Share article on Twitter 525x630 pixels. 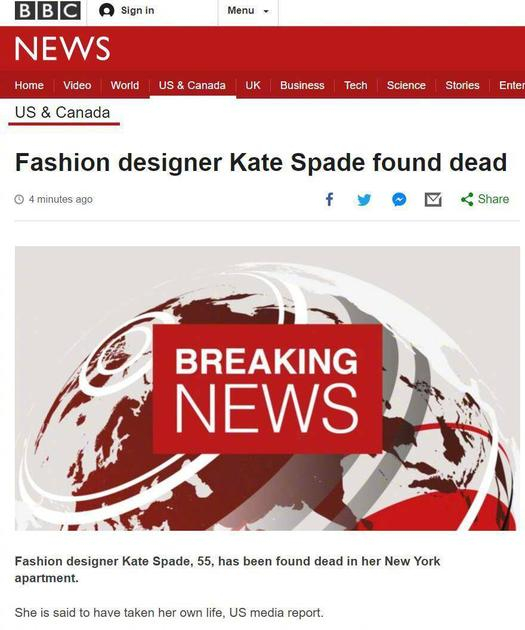(x=364, y=199)
